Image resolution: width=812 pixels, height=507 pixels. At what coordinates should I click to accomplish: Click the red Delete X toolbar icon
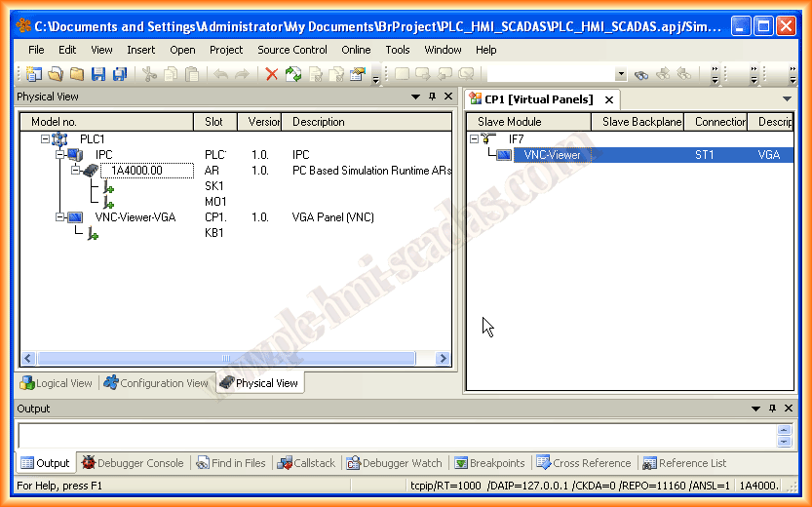coord(272,74)
